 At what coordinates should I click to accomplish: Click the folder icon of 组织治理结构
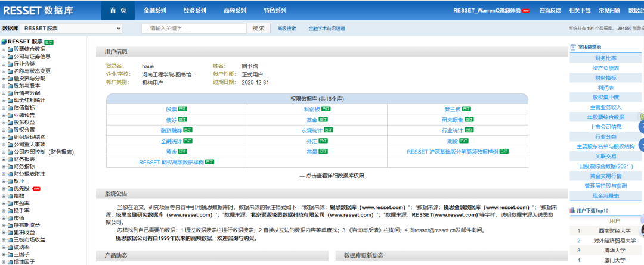click(x=10, y=138)
